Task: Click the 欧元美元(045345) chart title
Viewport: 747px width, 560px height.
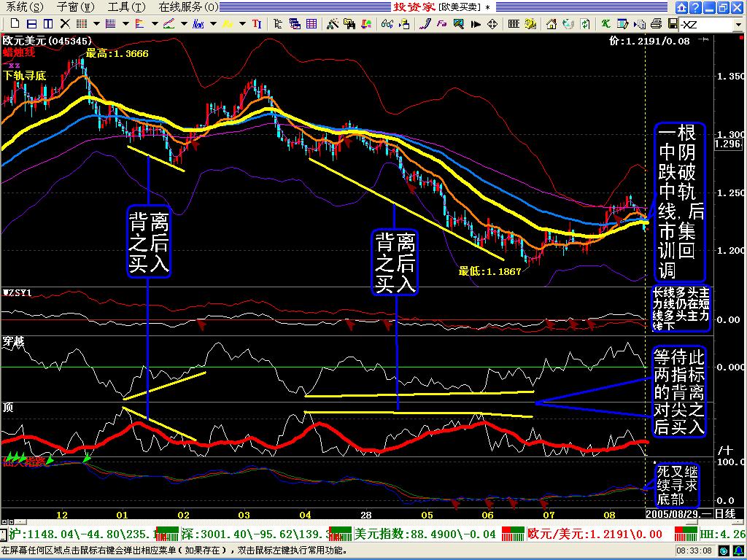Action: coord(47,42)
